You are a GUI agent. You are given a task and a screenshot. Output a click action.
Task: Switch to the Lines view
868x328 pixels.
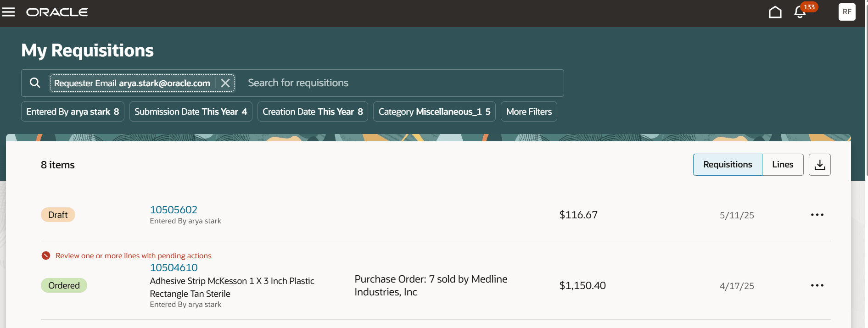tap(783, 165)
